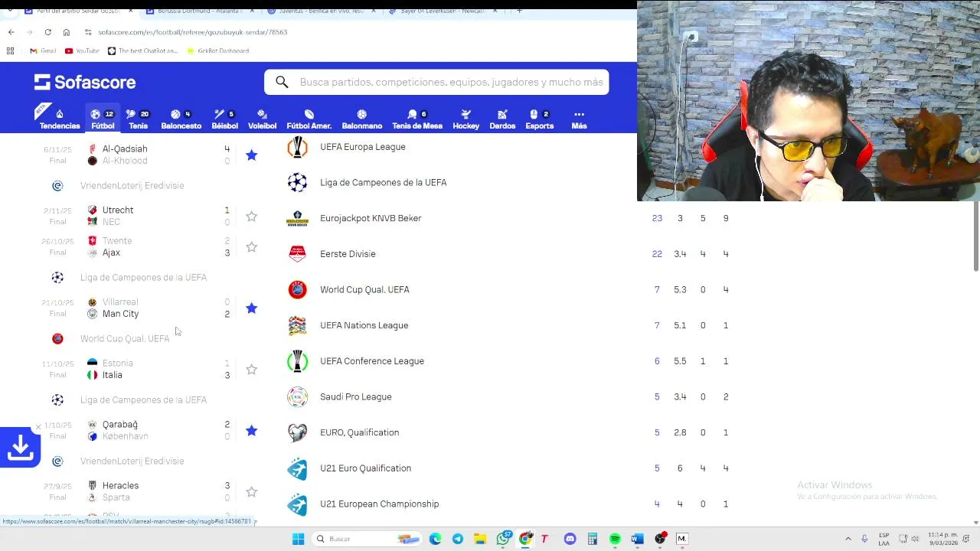This screenshot has width=980, height=551.
Task: Click the Saudi Pro League logo
Action: click(x=297, y=396)
